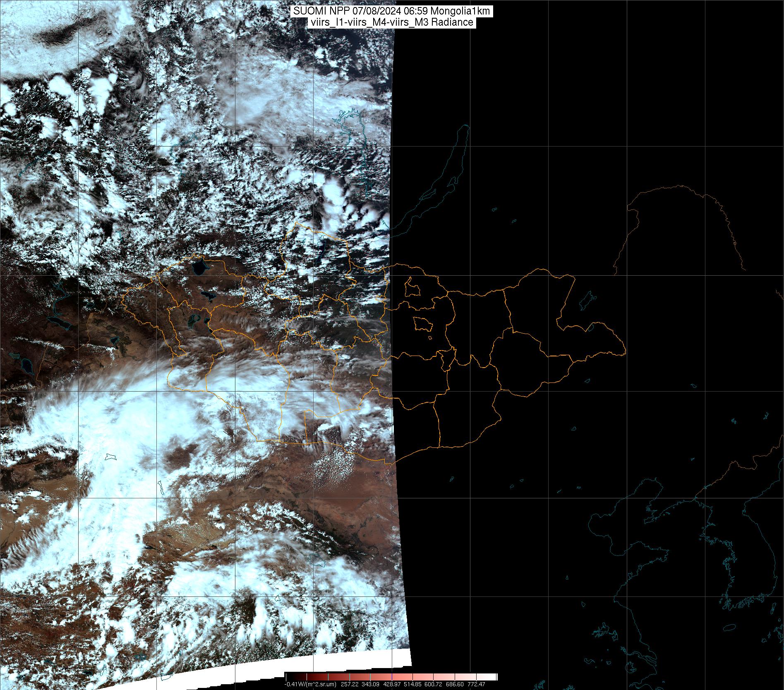This screenshot has width=784, height=690.
Task: Click the SUOMI NPP title label
Action: pyautogui.click(x=392, y=11)
